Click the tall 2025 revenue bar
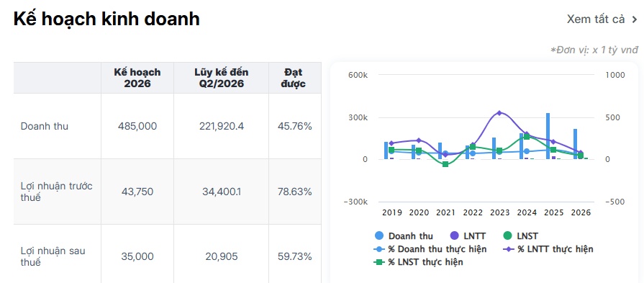Image resolution: width=644 pixels, height=283 pixels. 548,136
